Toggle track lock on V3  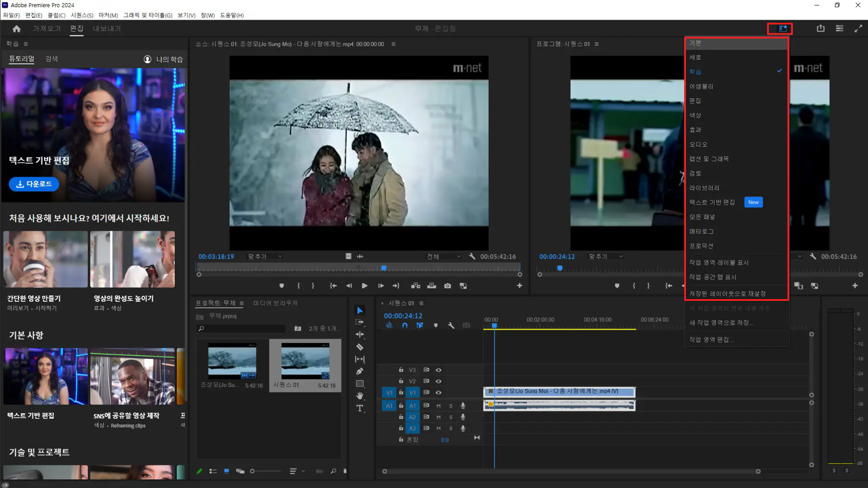click(401, 370)
